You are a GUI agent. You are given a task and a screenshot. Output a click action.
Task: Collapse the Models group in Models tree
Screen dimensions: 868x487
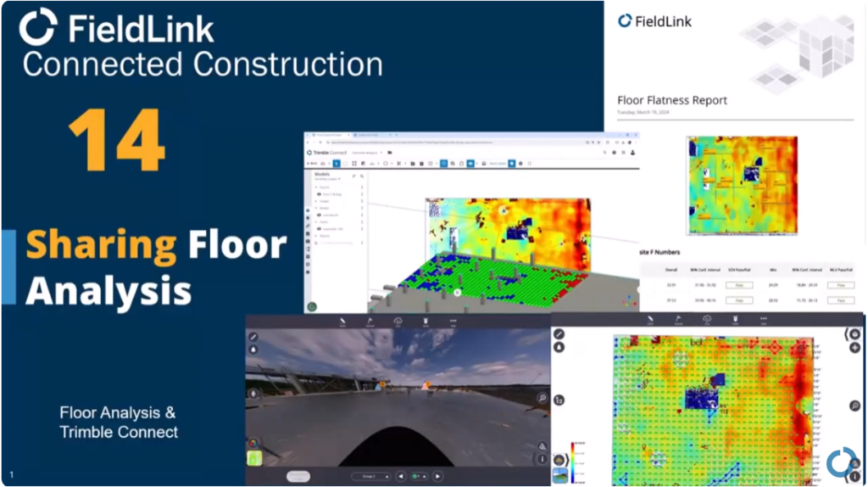(x=316, y=208)
